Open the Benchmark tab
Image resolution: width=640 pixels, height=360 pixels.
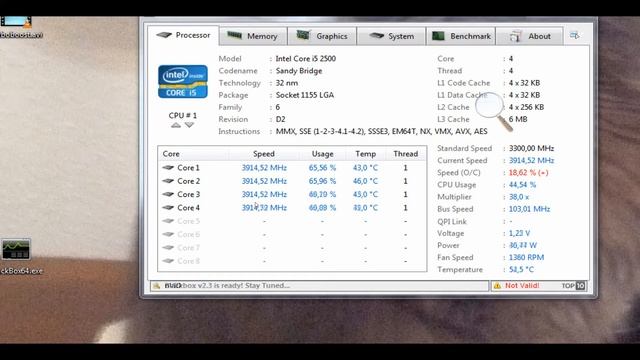[x=461, y=36]
